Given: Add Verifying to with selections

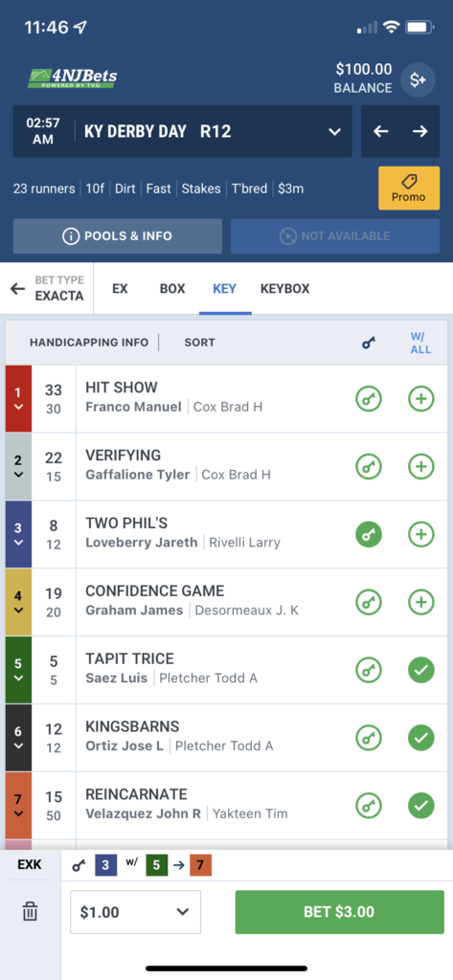Looking at the screenshot, I should [x=421, y=466].
